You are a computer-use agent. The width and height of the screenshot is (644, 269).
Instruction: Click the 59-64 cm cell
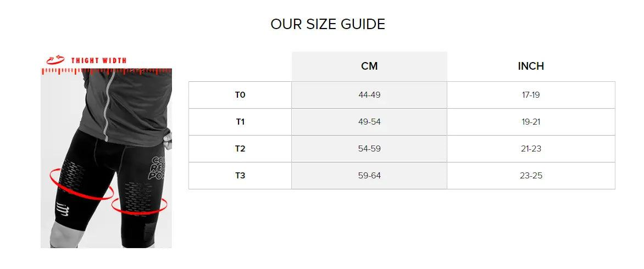[x=369, y=176]
